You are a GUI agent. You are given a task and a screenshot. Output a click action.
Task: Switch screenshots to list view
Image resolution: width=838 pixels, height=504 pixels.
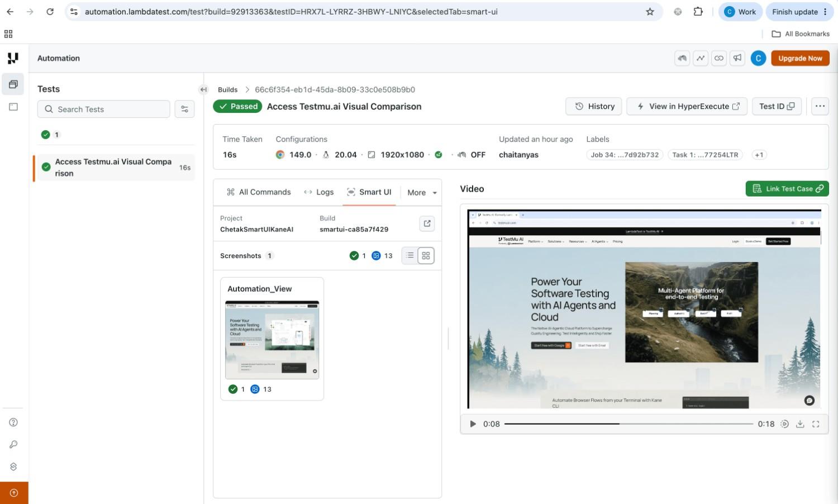point(410,255)
